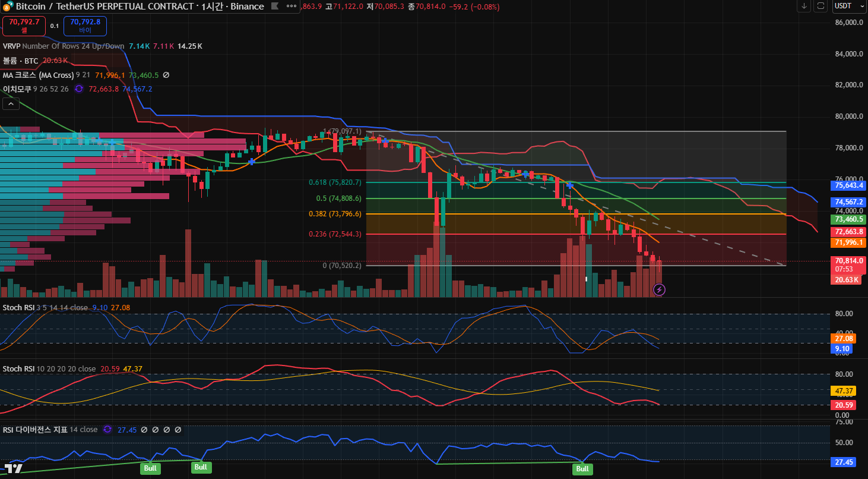868x479 pixels.
Task: Open the three-dots more menu in title
Action: pos(291,7)
